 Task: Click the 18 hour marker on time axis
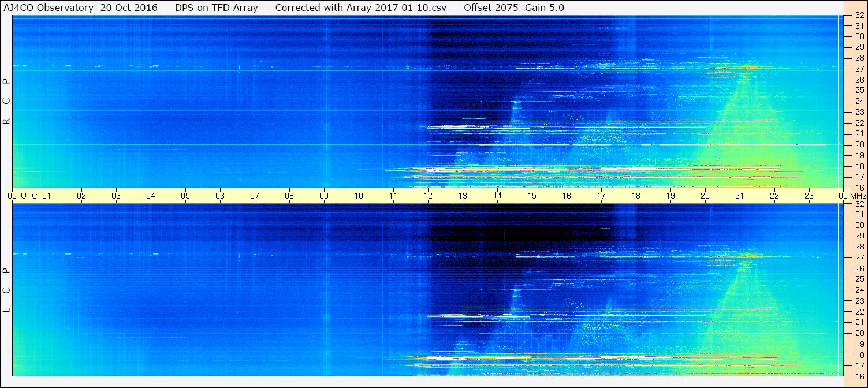[x=636, y=196]
